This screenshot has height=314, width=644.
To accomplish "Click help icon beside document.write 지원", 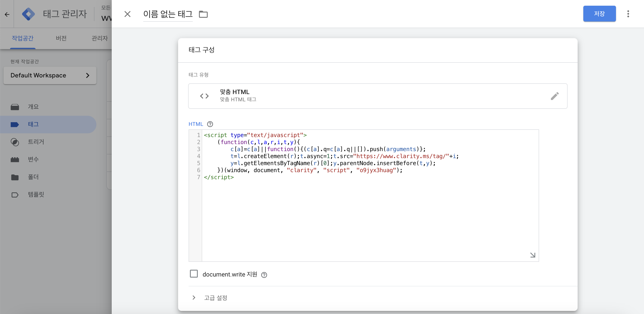I will pos(264,275).
